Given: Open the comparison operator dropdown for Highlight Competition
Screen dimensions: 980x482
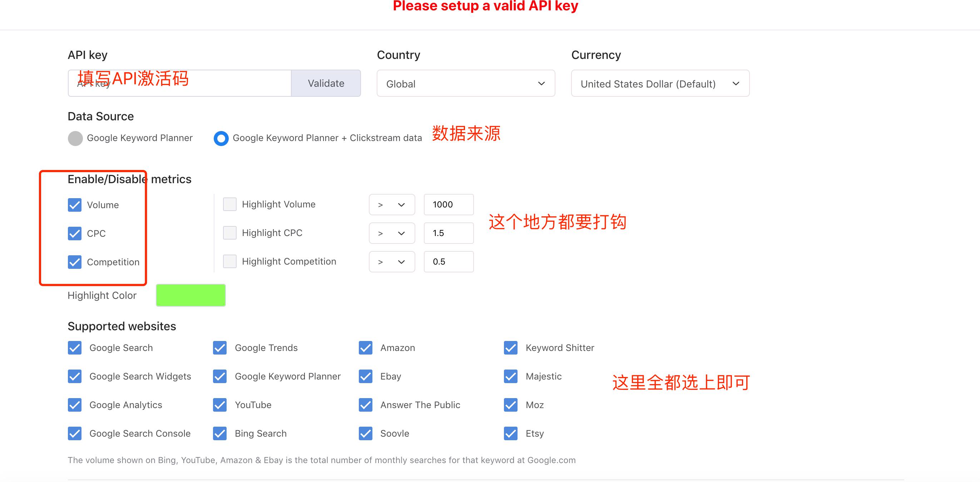Looking at the screenshot, I should (x=391, y=261).
